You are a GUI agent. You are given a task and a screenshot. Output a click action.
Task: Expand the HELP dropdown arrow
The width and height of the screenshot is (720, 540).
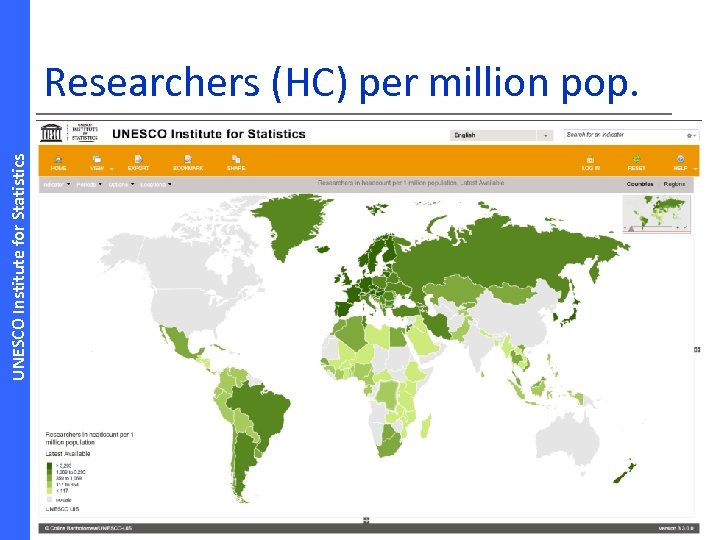point(695,169)
